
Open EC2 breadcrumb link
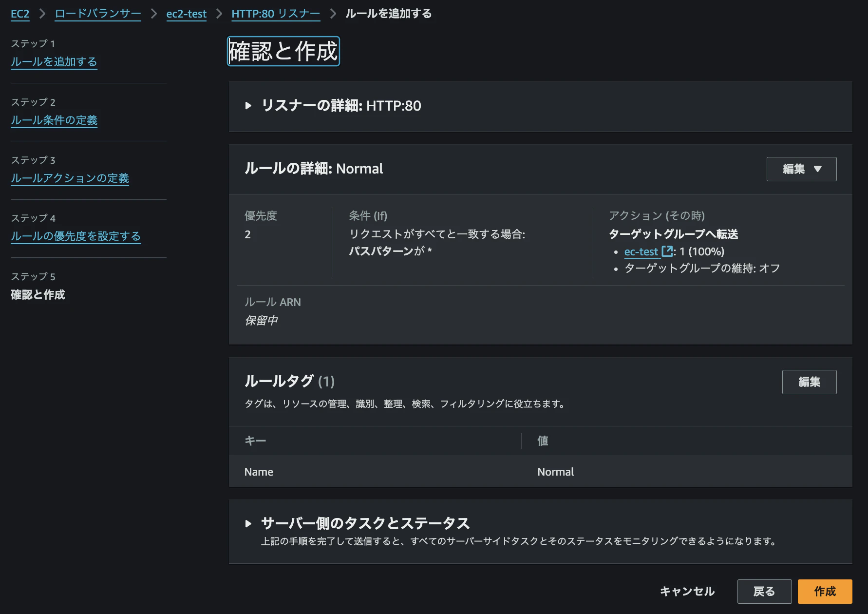pyautogui.click(x=20, y=14)
